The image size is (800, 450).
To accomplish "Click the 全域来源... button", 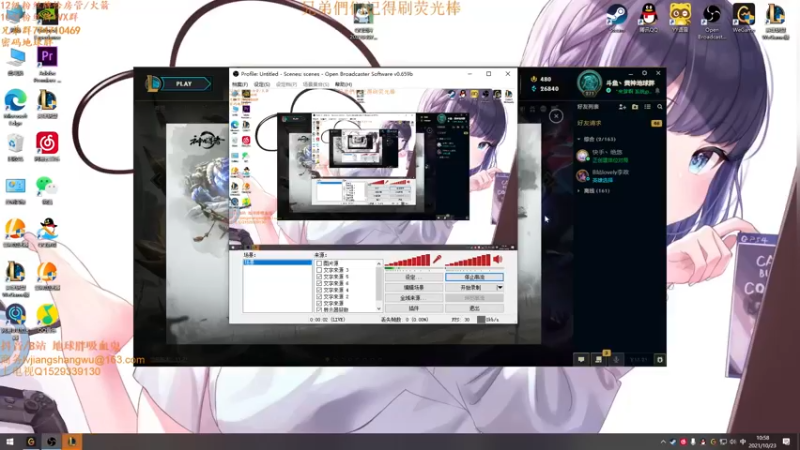I will 413,297.
